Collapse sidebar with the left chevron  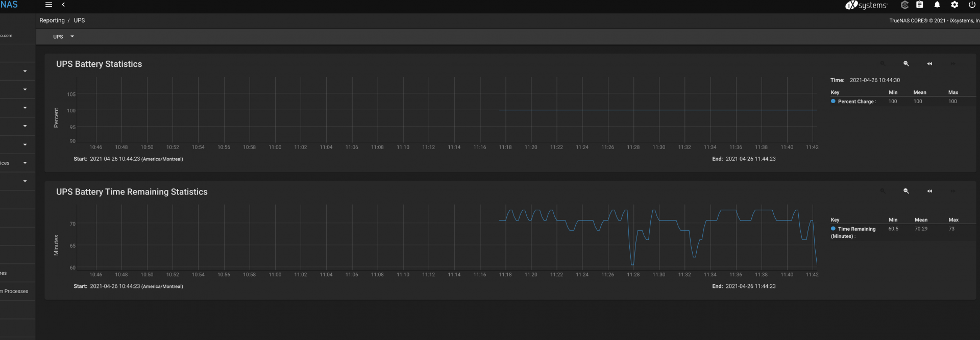click(x=63, y=5)
